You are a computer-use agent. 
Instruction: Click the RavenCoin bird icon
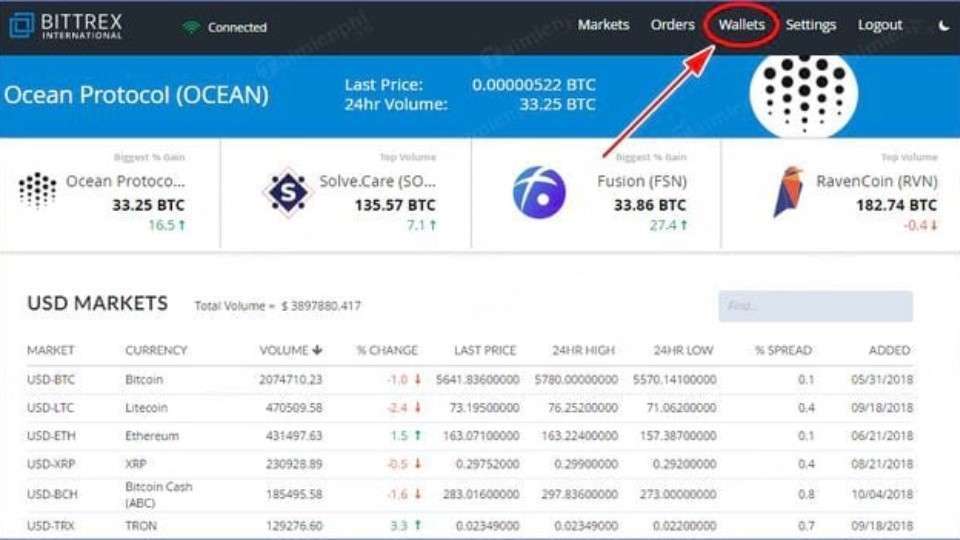(x=788, y=192)
